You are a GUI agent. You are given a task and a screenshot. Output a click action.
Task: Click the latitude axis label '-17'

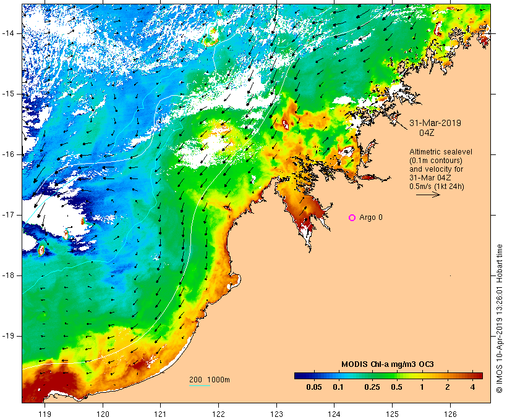click(x=8, y=215)
